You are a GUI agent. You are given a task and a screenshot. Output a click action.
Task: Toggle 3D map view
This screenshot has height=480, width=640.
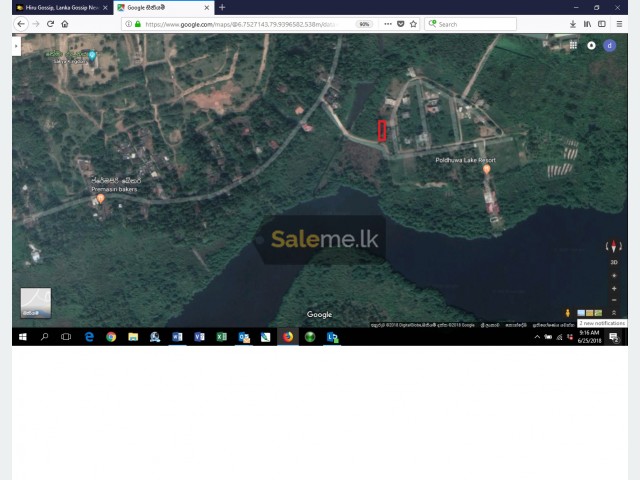tap(614, 262)
